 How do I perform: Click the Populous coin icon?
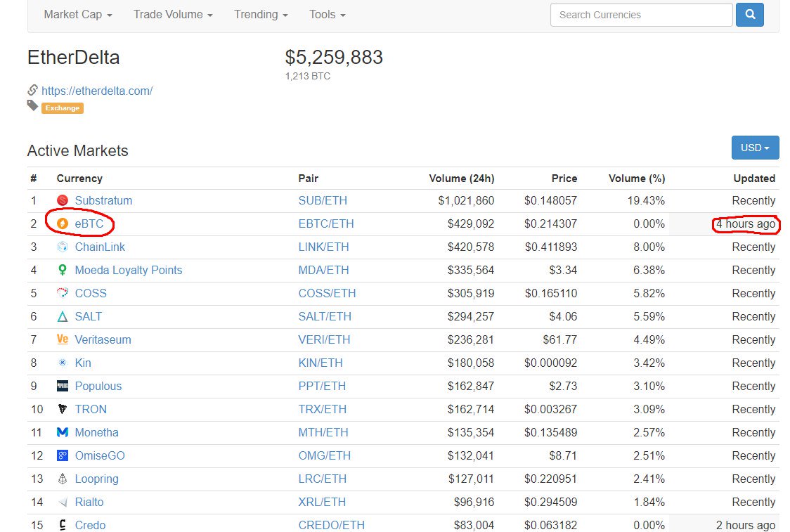click(x=63, y=386)
